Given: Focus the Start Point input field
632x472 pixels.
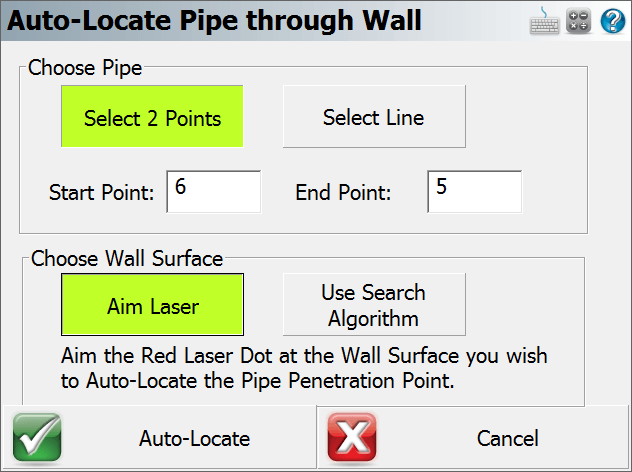Looking at the screenshot, I should coord(214,191).
